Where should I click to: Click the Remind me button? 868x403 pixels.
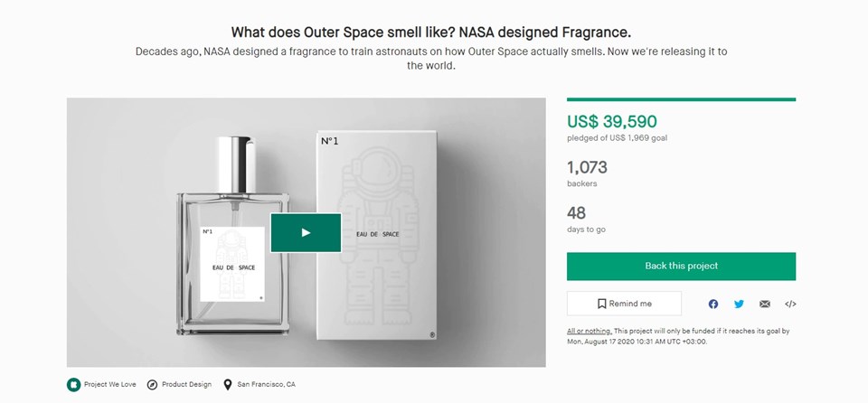(624, 304)
